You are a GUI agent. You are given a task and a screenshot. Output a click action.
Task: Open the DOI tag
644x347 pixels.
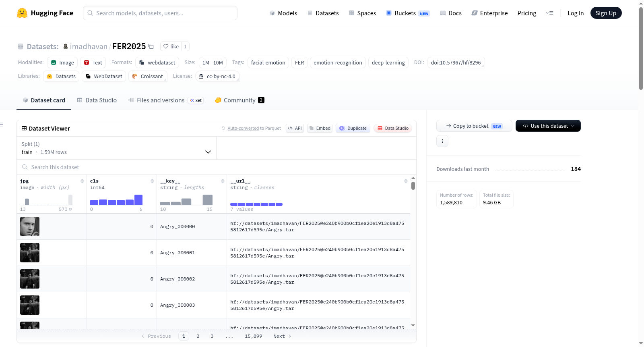tap(456, 62)
